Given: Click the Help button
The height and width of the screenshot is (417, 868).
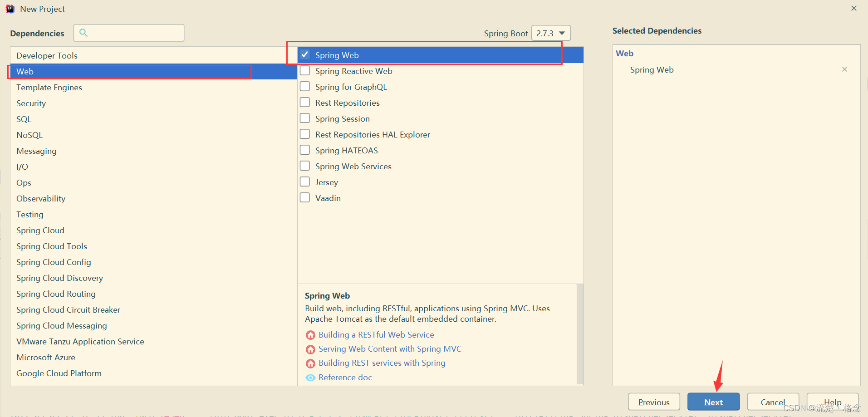Looking at the screenshot, I should click(x=833, y=402).
